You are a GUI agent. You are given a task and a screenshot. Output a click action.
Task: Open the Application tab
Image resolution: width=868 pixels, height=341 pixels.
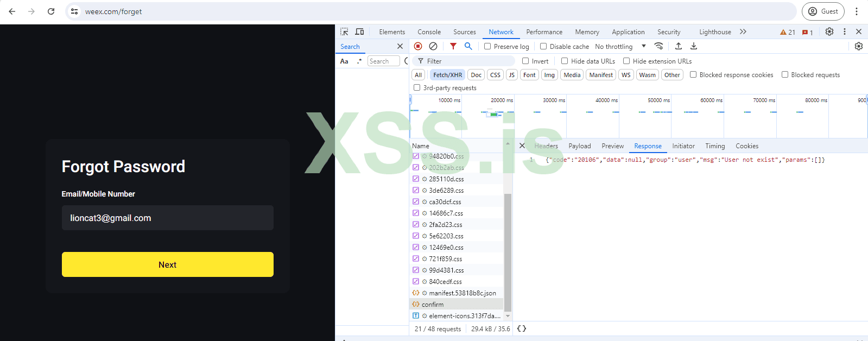point(628,32)
